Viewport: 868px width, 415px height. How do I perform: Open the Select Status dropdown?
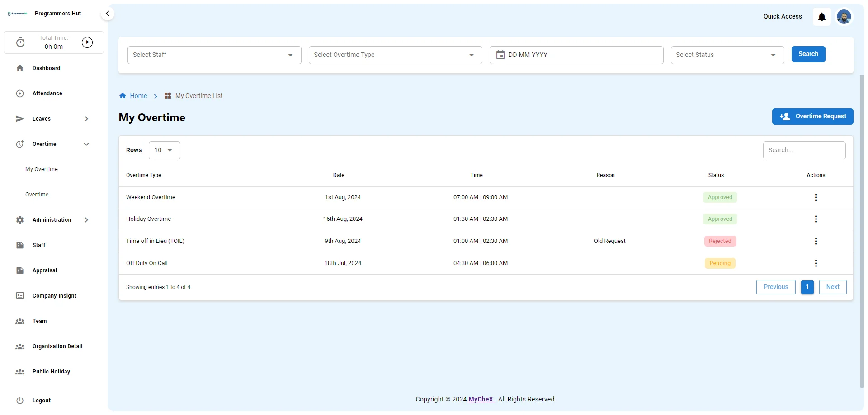pos(727,55)
